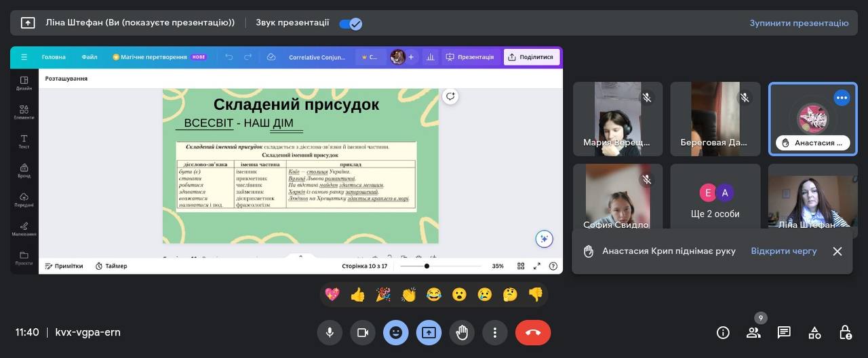Open the activities panel icon

point(814,332)
